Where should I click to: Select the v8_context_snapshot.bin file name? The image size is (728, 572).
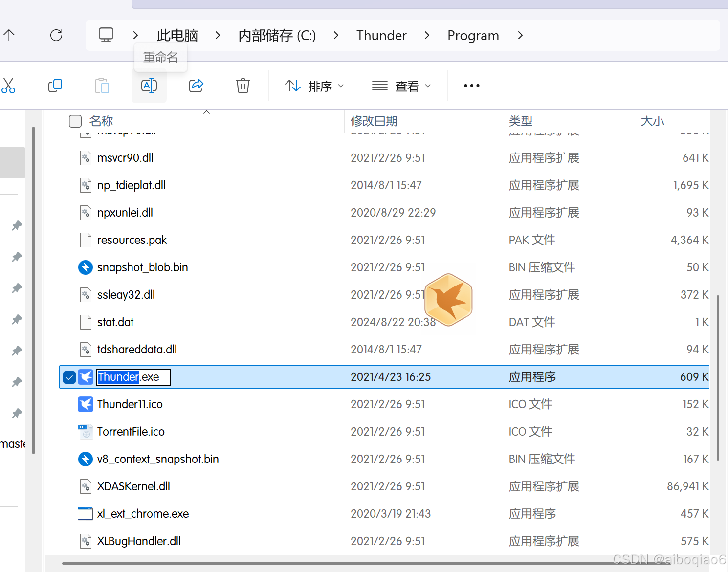pos(158,459)
